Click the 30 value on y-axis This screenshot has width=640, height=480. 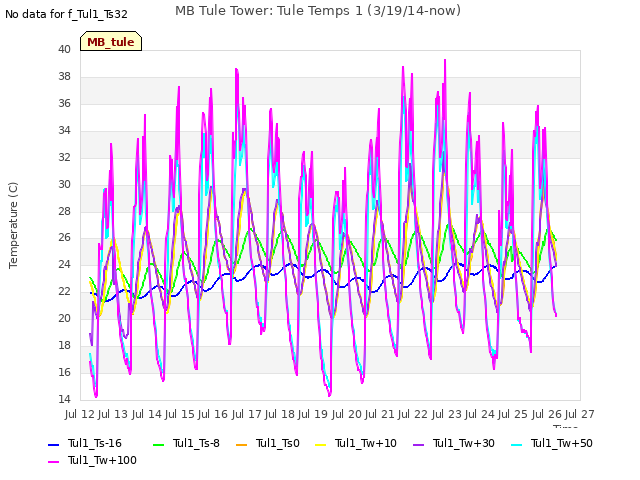[x=64, y=184]
